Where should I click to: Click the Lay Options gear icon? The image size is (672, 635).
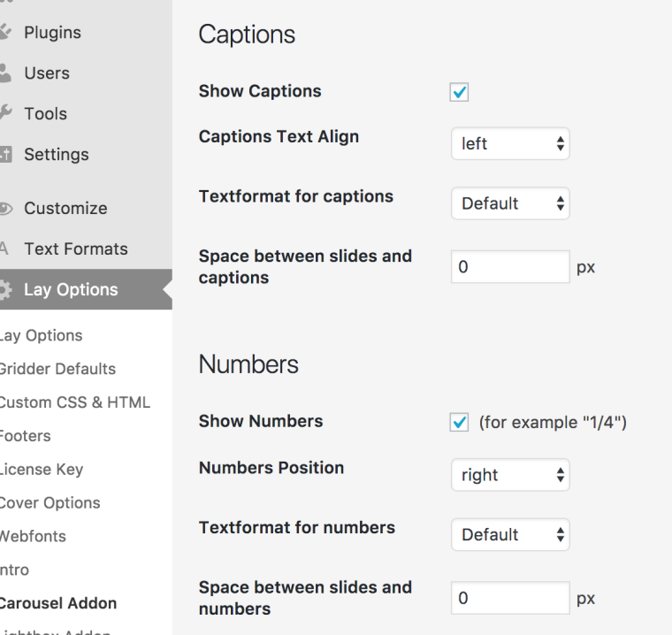point(5,290)
